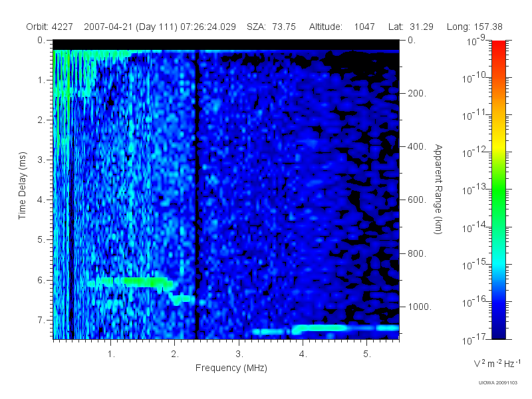Viewport: 532px width, 399px height.
Task: Click the UIOWA 20091103 credit text
Action: coord(497,383)
